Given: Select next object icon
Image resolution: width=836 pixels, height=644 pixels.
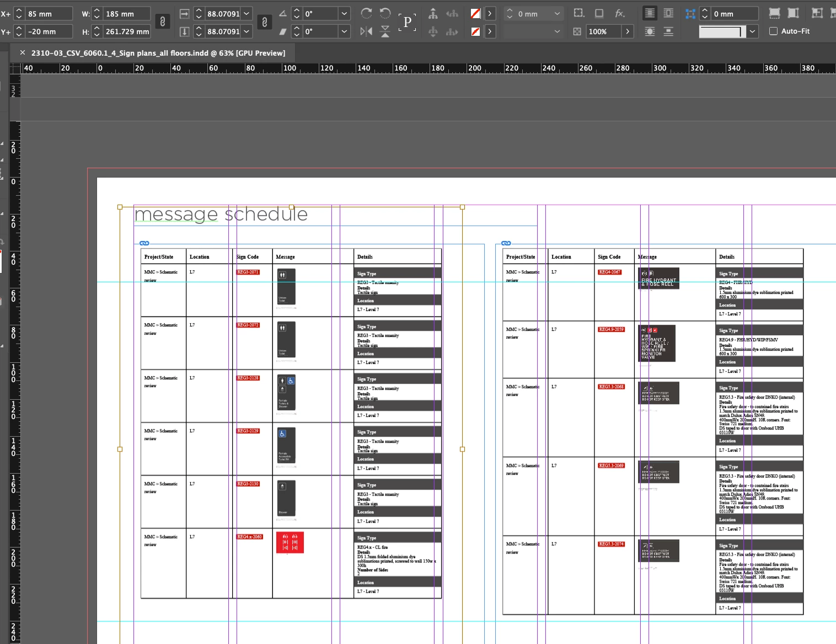Looking at the screenshot, I should pos(452,31).
